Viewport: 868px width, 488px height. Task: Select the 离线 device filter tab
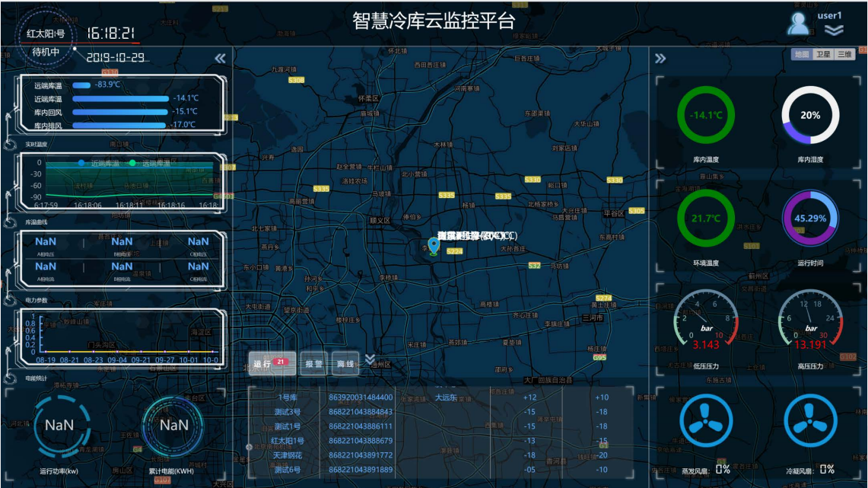click(x=345, y=364)
